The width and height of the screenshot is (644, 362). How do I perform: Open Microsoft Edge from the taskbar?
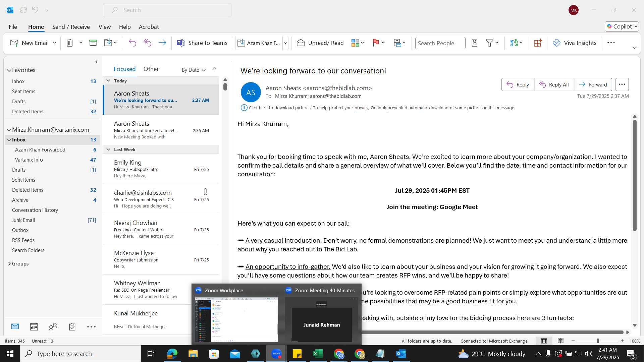(172, 354)
